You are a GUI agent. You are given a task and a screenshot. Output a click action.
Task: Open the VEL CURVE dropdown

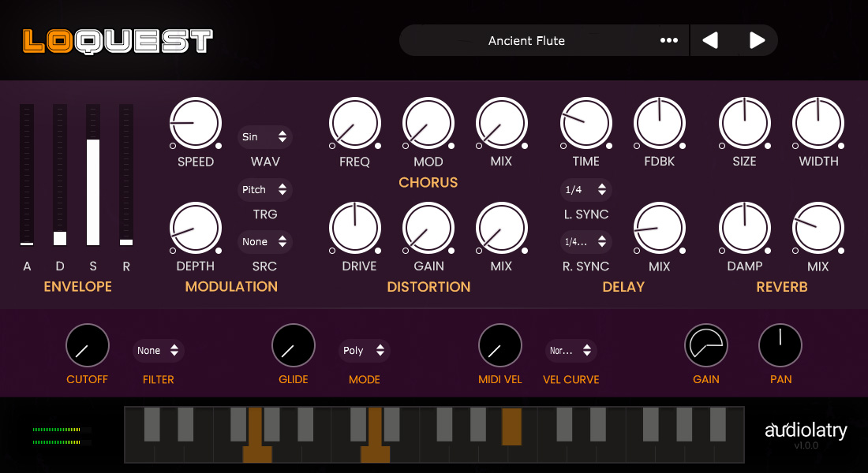pos(571,350)
